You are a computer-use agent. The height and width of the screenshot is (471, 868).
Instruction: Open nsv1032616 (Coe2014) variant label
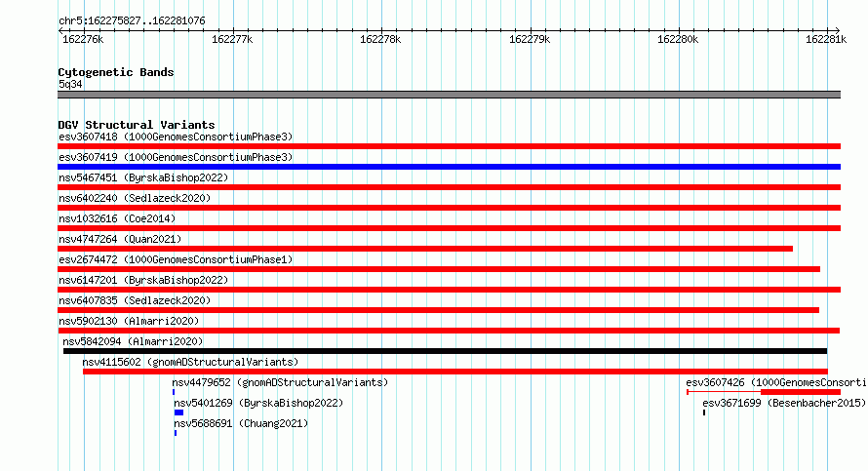(x=117, y=218)
